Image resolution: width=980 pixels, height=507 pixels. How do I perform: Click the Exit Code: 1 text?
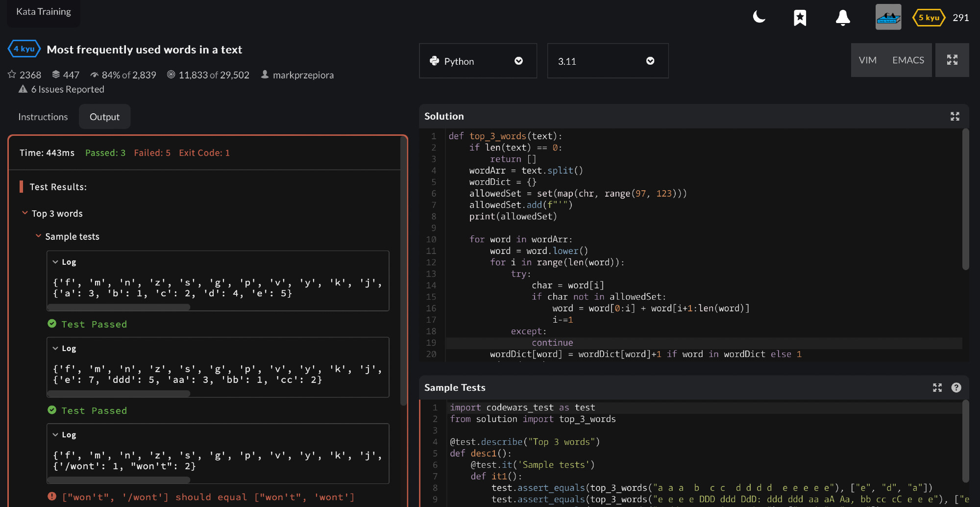[204, 152]
